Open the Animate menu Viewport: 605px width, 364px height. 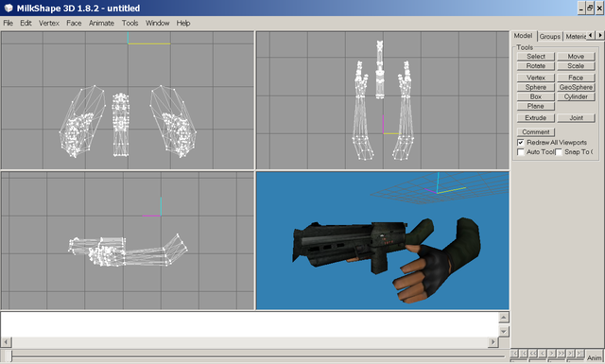click(101, 23)
